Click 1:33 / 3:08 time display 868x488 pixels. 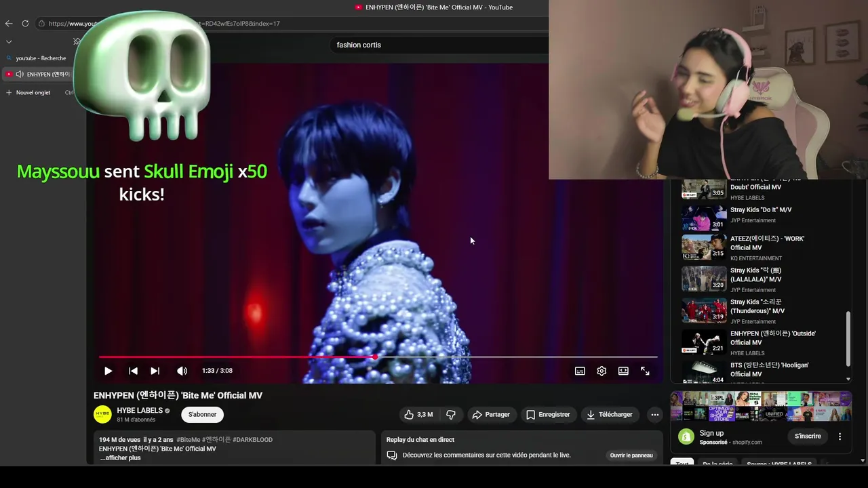pos(217,371)
